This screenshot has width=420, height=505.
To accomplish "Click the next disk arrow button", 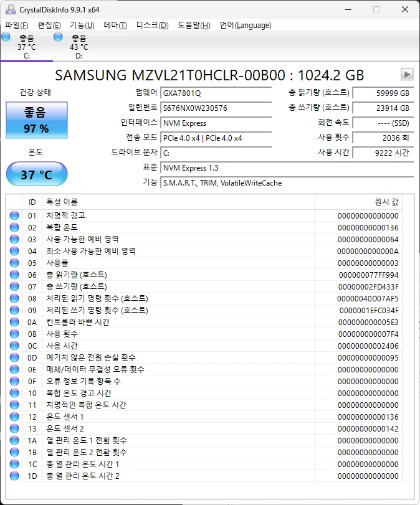I will 407,74.
